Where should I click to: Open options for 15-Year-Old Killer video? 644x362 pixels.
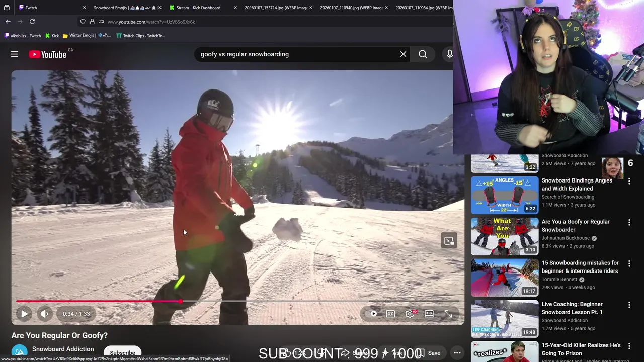(629, 346)
